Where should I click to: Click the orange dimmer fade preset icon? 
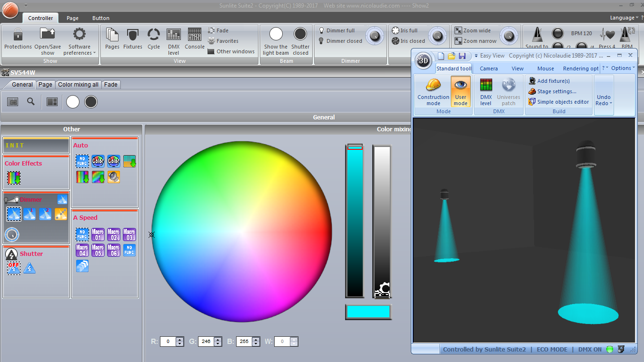click(61, 214)
